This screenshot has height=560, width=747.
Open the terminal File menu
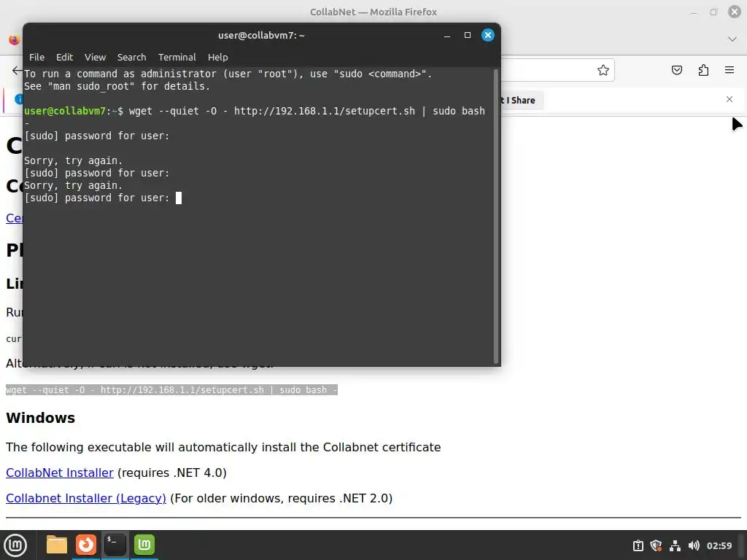[x=36, y=57]
